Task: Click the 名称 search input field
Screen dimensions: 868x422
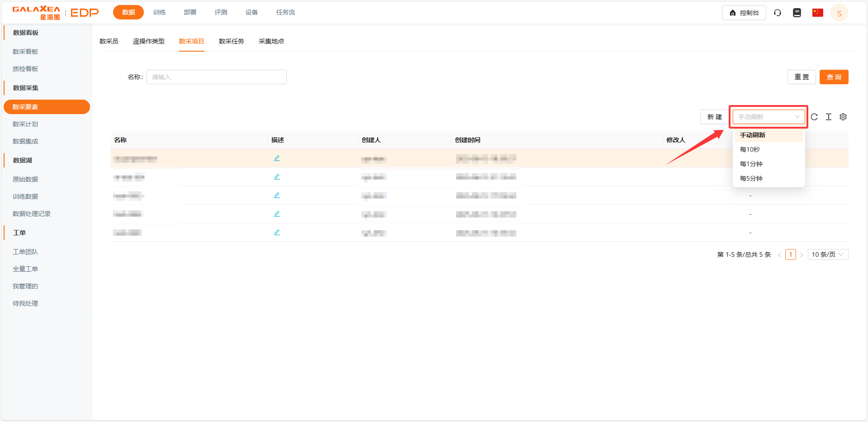Action: click(217, 77)
